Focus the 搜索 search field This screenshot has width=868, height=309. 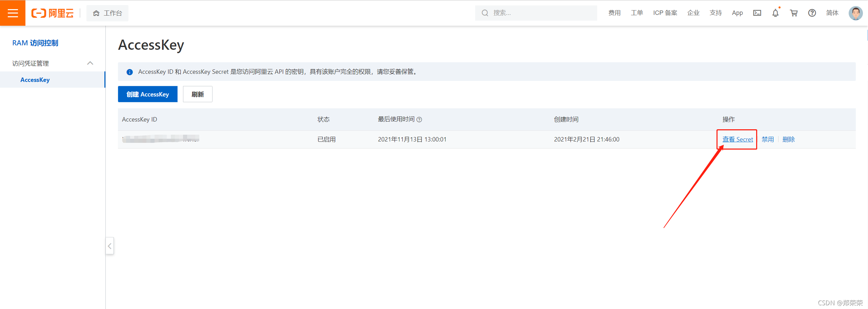(536, 13)
